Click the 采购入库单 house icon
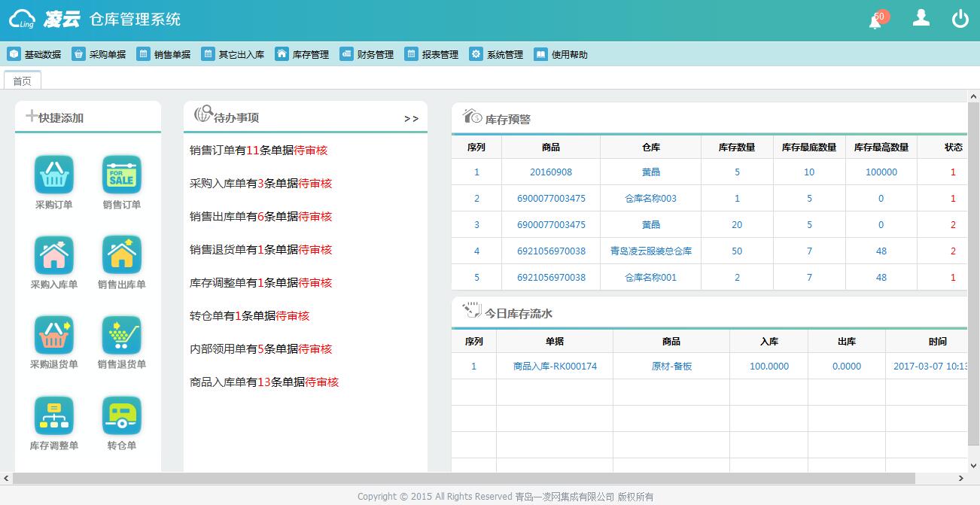Screen dimensions: 980x505 53,255
